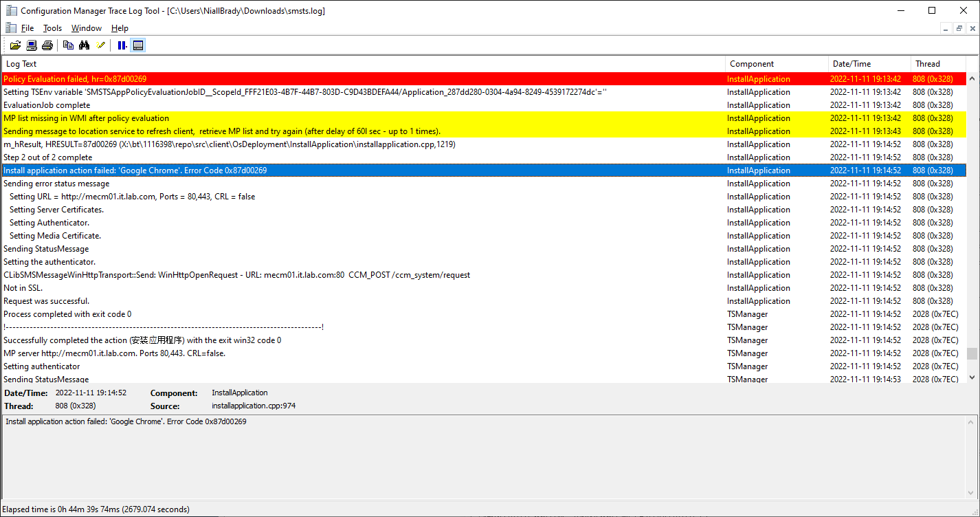Click the details pane Thread value 808 (0x328)
Screen dimensions: 980x517
[76, 406]
